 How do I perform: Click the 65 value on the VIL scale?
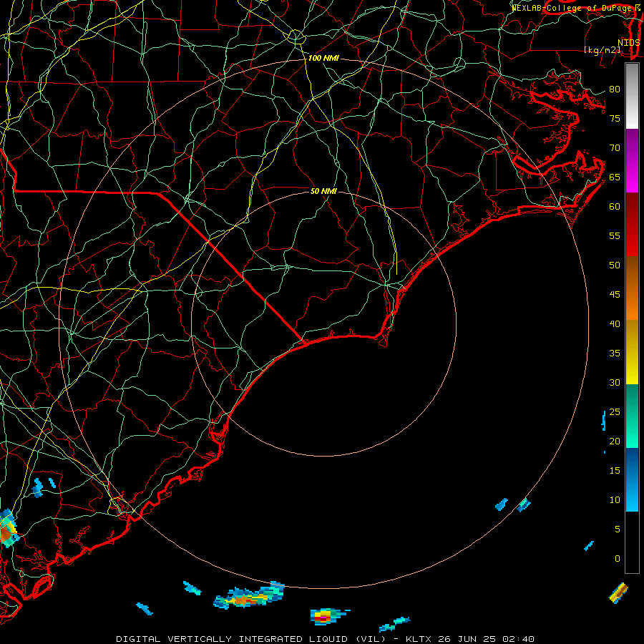click(x=615, y=177)
